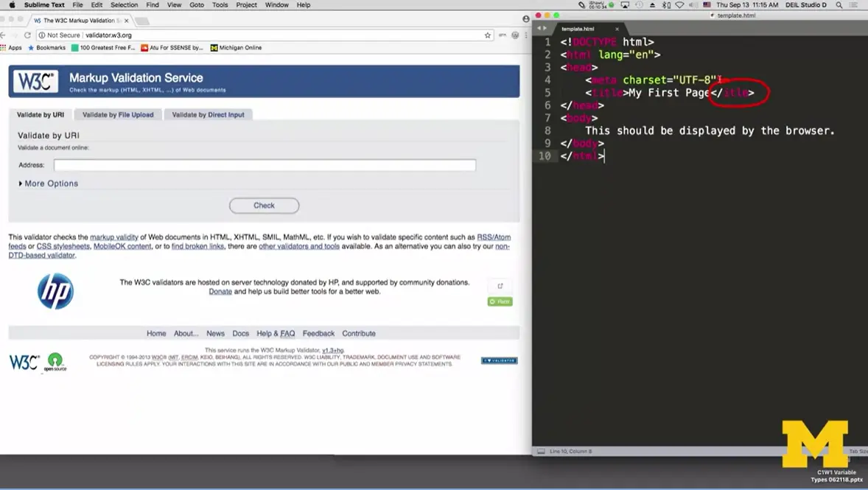The height and width of the screenshot is (490, 868).
Task: Click the share/external link icon near Flattr
Action: pos(500,285)
